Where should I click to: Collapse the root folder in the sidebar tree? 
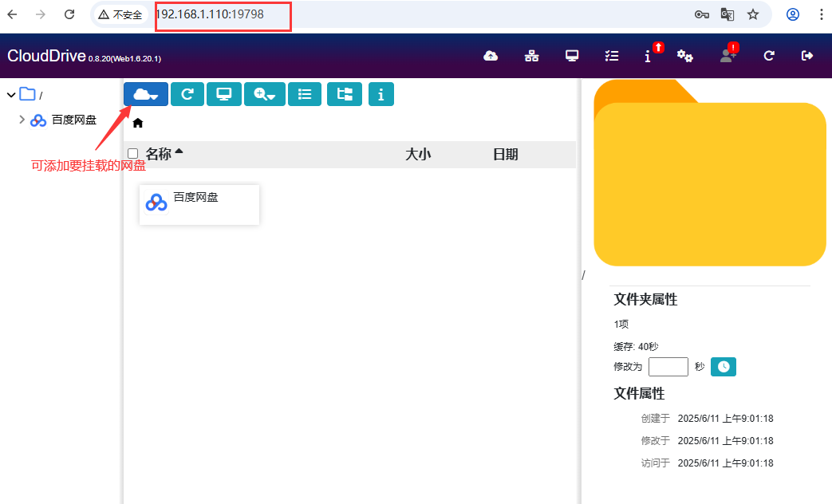(11, 93)
